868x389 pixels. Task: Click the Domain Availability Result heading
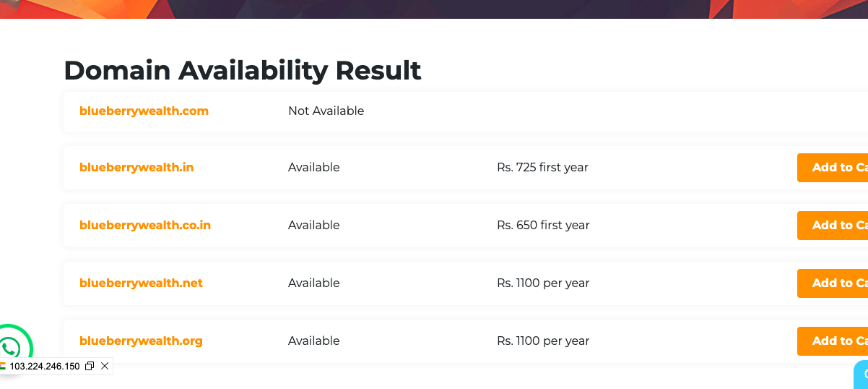243,71
